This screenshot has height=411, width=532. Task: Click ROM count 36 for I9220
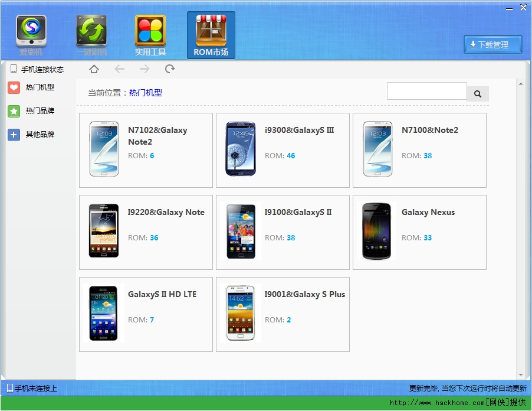(154, 238)
